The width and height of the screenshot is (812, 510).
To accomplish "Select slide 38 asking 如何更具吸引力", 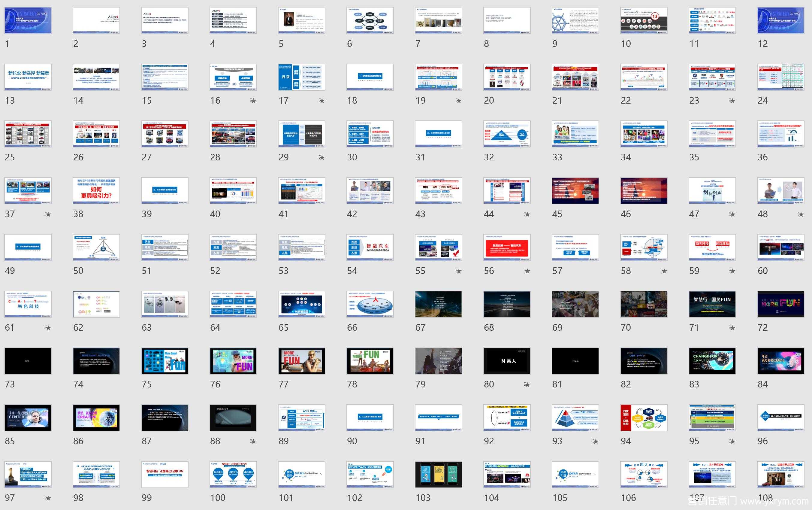I will [96, 191].
